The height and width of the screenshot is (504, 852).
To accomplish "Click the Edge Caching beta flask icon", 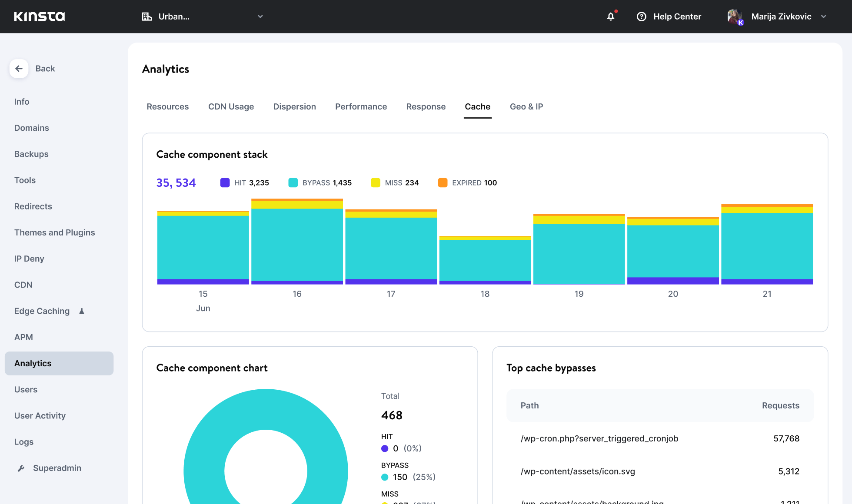I will [81, 311].
